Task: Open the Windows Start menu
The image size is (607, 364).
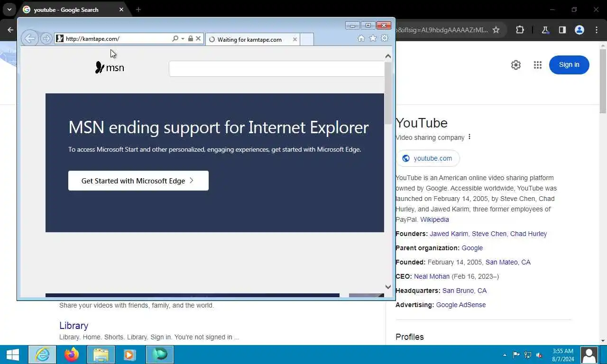Action: [13, 355]
